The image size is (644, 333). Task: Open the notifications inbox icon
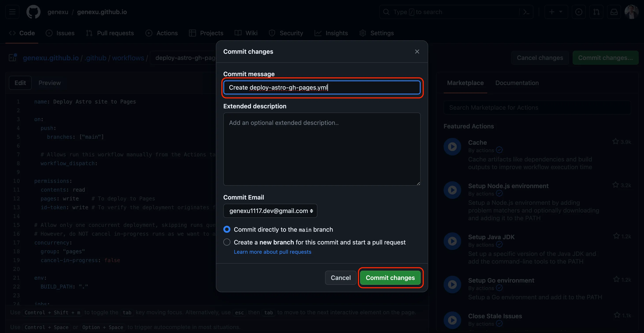(614, 12)
